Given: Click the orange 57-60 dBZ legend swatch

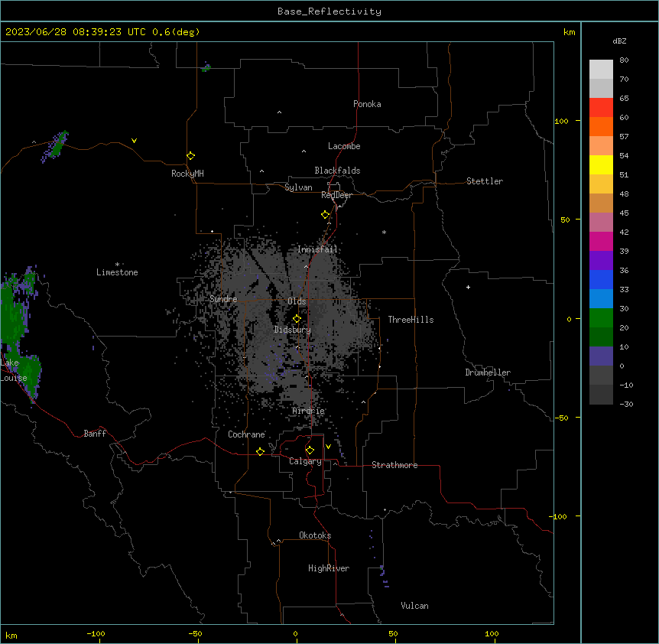Looking at the screenshot, I should 601,126.
